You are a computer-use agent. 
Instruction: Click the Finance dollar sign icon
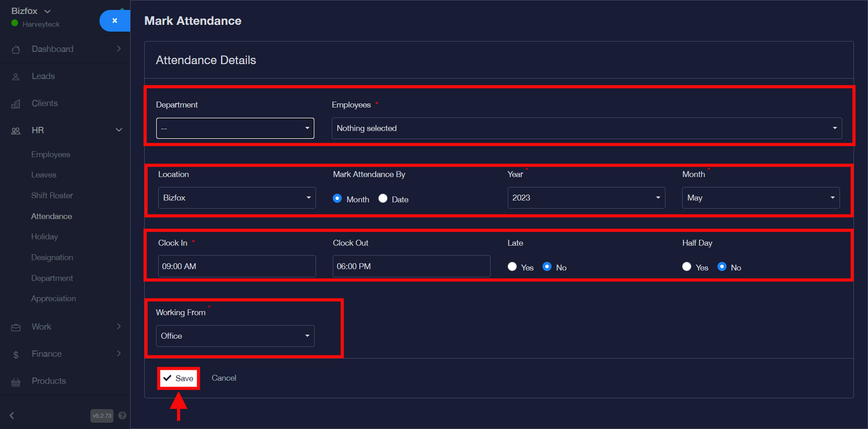[16, 354]
